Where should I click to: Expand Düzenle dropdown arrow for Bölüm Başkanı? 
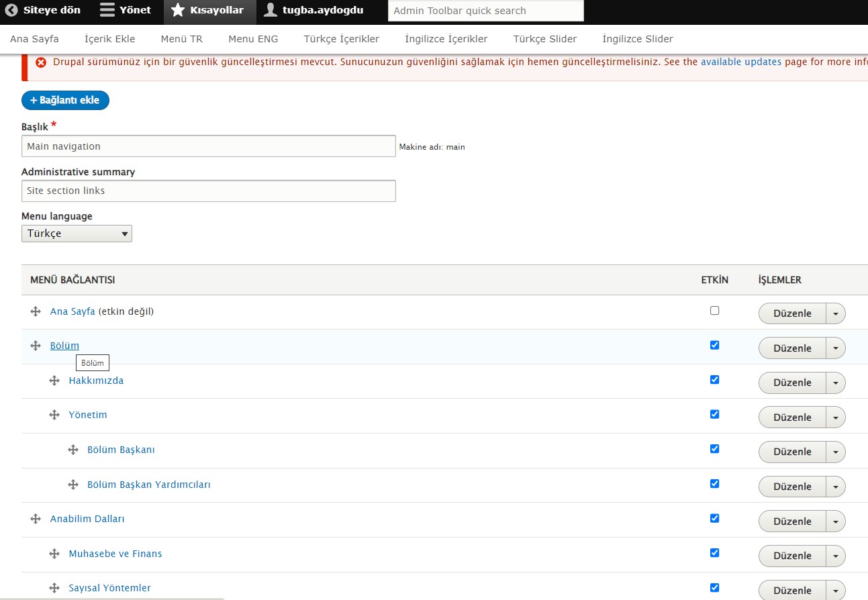click(x=836, y=452)
